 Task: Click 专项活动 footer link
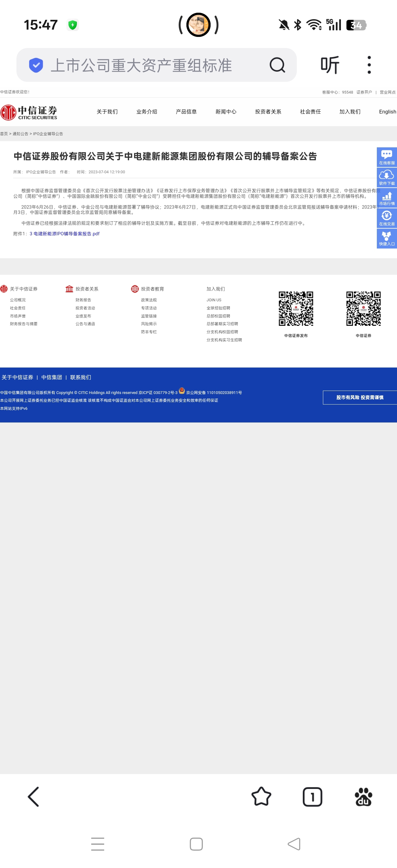pos(149,308)
